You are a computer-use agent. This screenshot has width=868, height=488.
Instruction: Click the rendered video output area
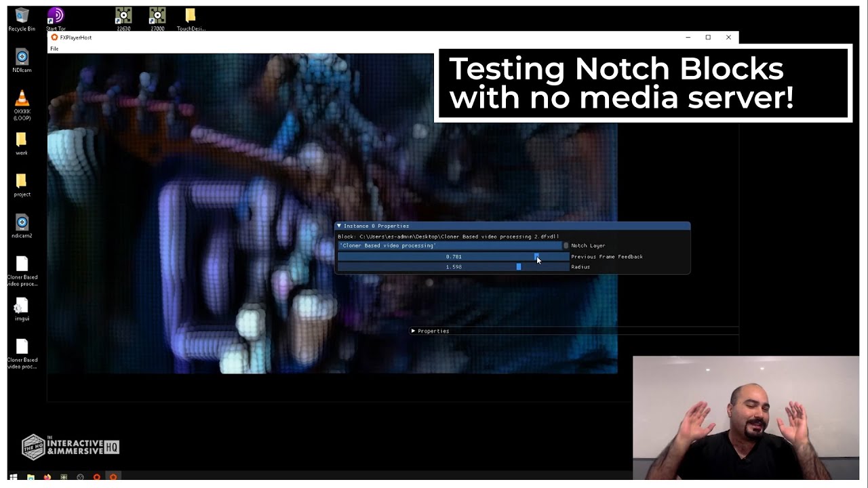tap(332, 213)
